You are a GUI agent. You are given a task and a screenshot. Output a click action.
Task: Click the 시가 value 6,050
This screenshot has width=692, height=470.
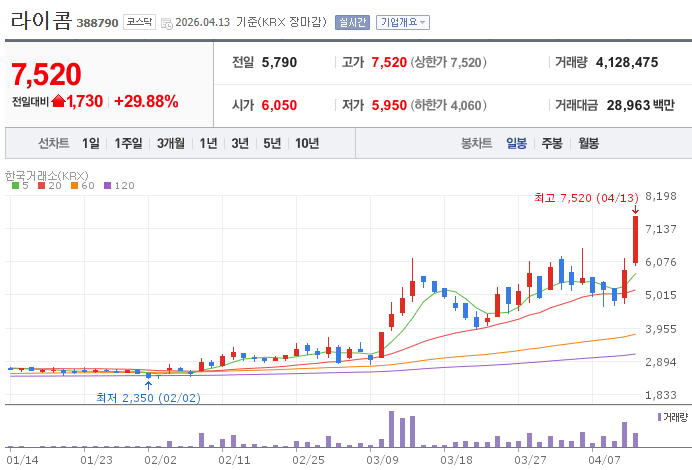coord(279,105)
